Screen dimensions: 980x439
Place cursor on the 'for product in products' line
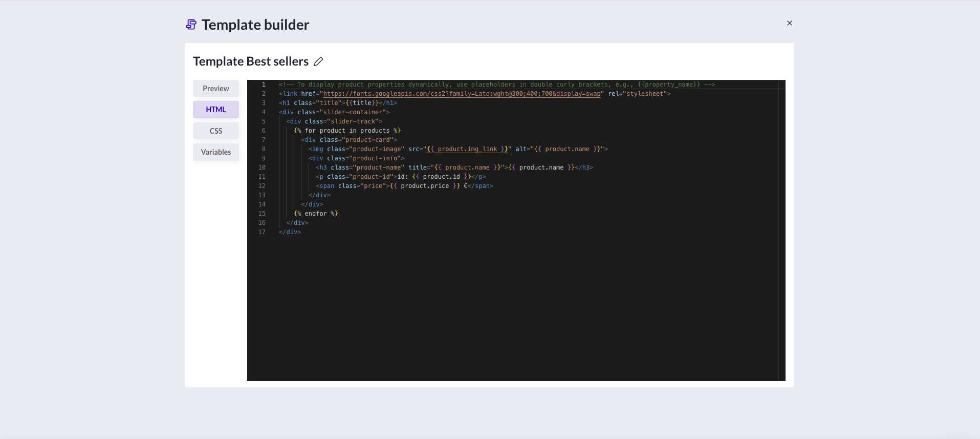point(347,131)
